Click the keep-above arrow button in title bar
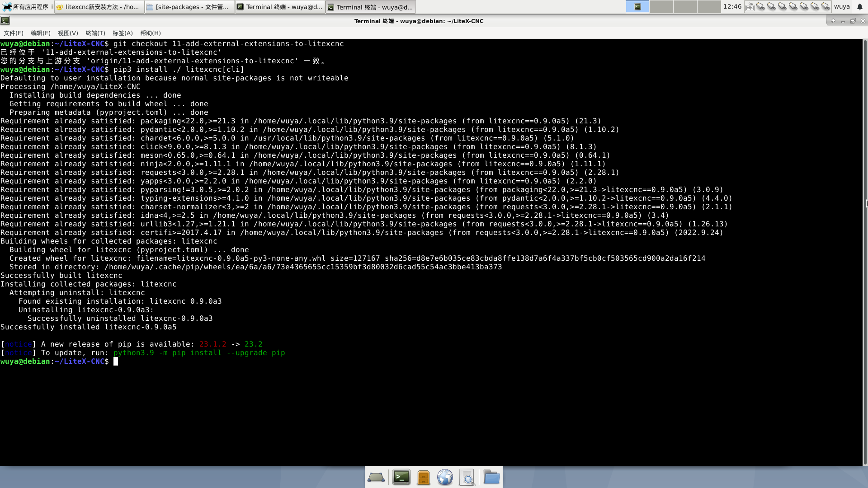 click(x=833, y=21)
